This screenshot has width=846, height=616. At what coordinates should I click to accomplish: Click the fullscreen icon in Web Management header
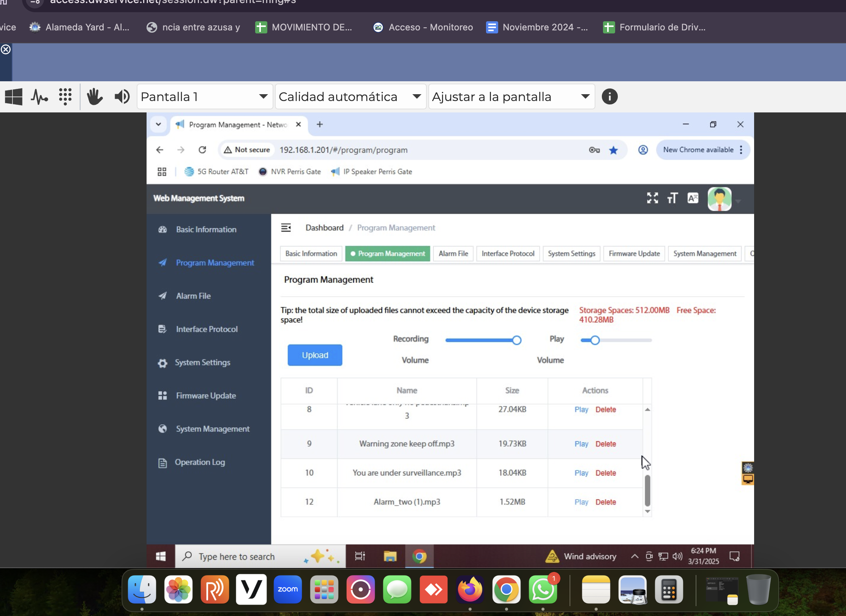pos(652,198)
